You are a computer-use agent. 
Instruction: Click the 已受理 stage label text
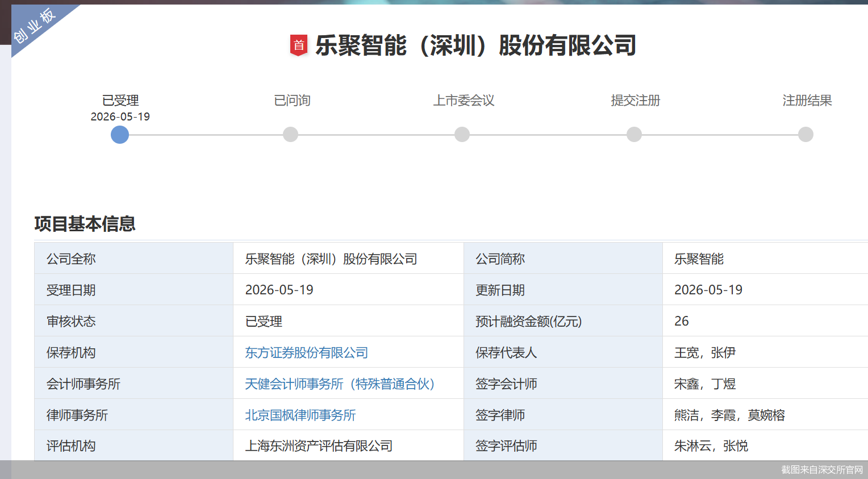tap(120, 101)
